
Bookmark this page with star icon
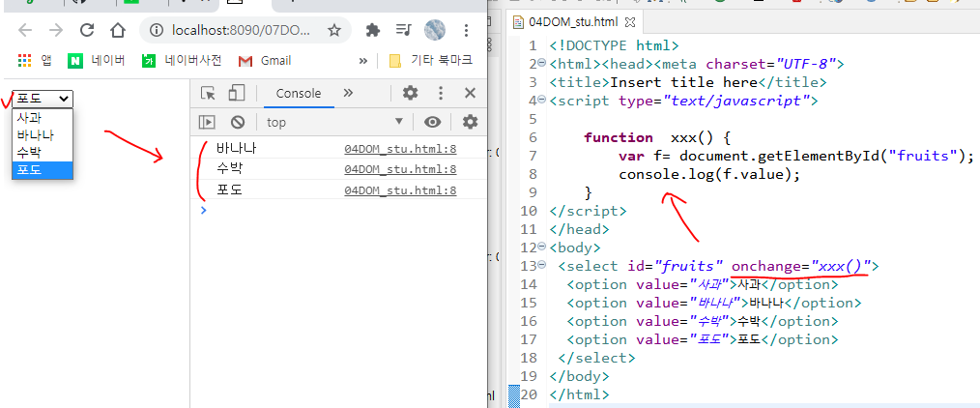pyautogui.click(x=334, y=30)
